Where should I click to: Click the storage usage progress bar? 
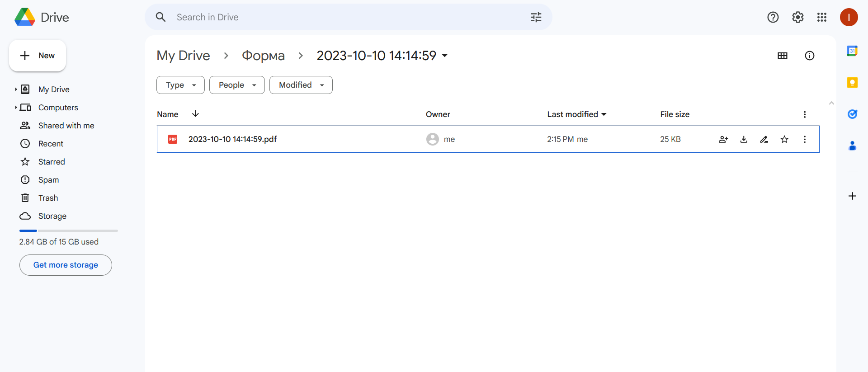(69, 231)
